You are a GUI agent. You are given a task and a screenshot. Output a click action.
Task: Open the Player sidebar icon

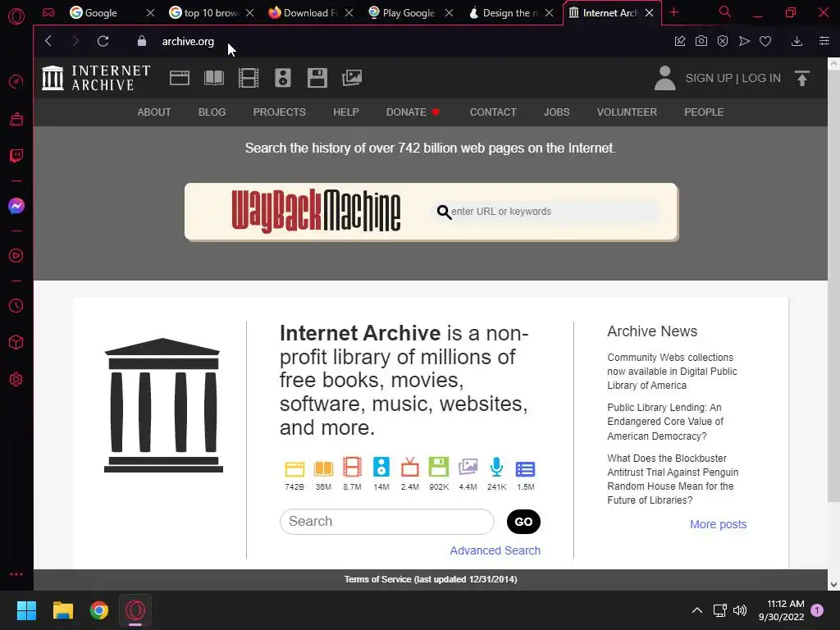click(16, 256)
